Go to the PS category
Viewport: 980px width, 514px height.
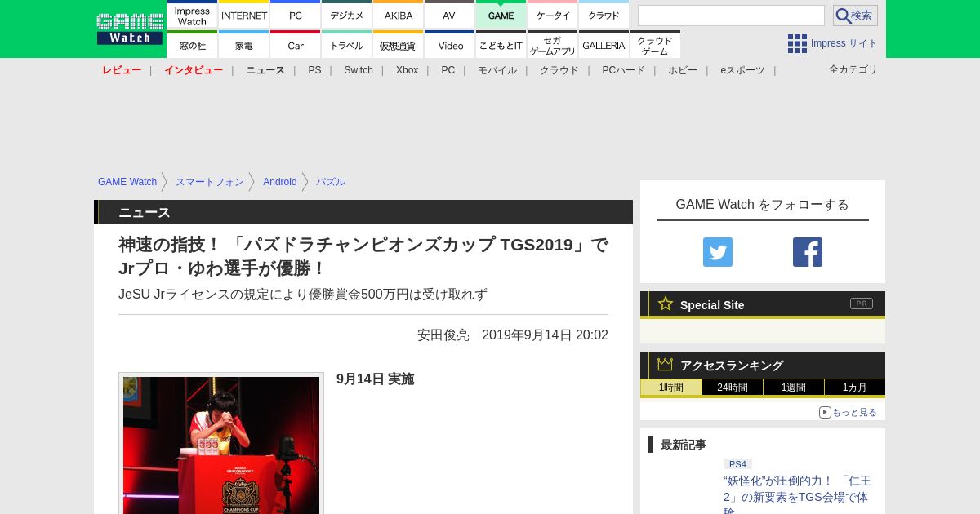point(314,70)
